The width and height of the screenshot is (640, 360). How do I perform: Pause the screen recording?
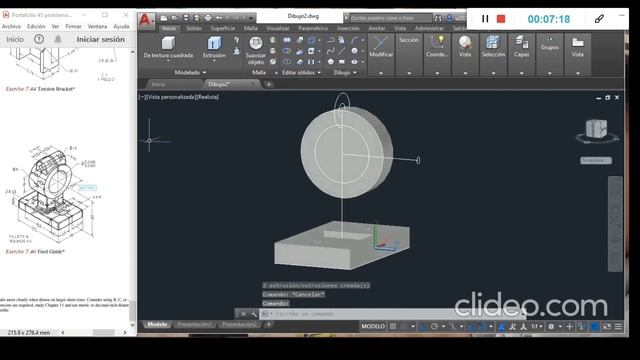tap(485, 19)
